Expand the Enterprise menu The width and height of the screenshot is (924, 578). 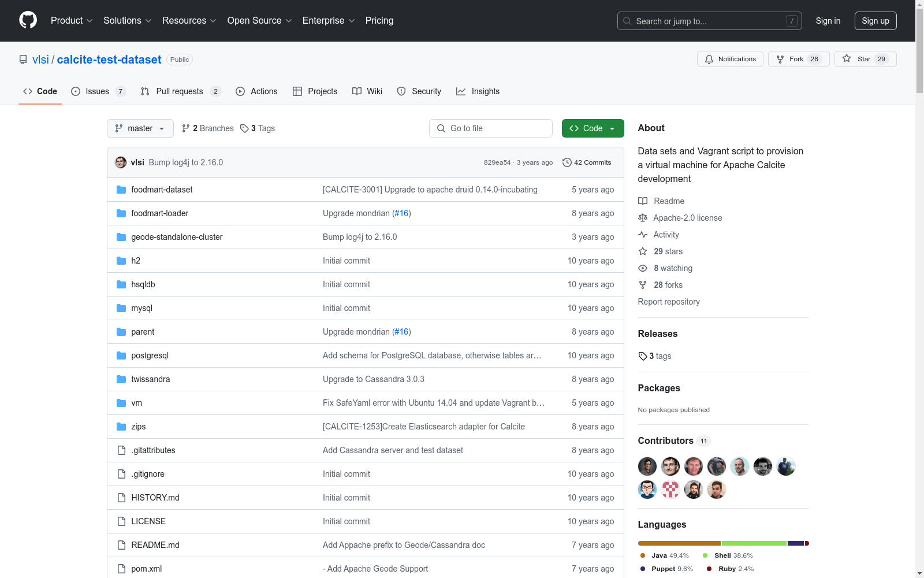329,21
